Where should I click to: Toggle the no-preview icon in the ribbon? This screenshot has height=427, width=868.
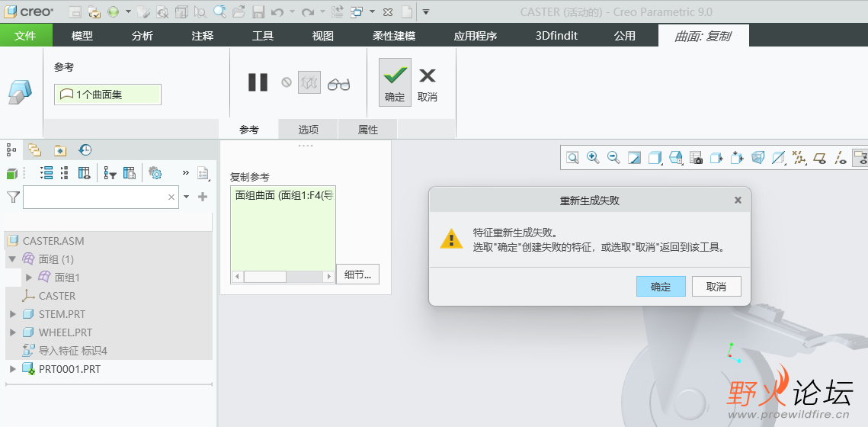(x=287, y=82)
